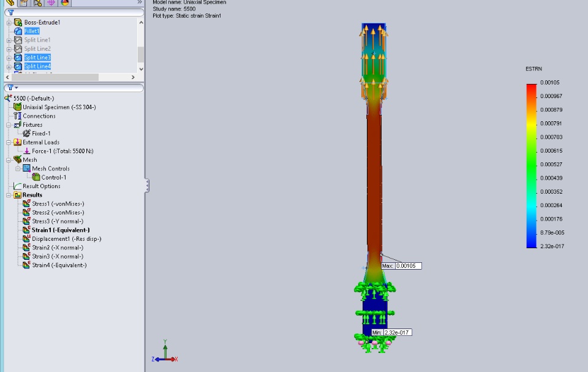This screenshot has width=588, height=372.
Task: Select the Fixed-1 fixture icon
Action: [x=26, y=133]
